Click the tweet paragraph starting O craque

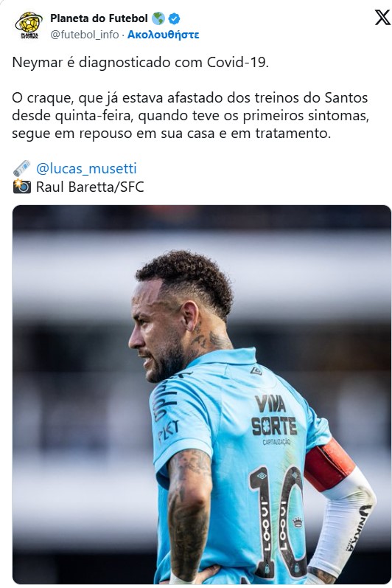pyautogui.click(x=191, y=116)
